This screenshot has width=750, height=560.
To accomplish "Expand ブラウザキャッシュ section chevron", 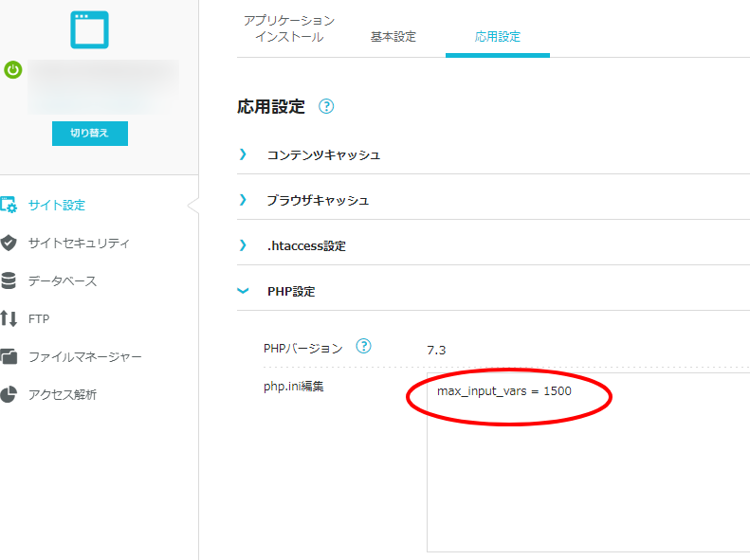I will pos(243,200).
